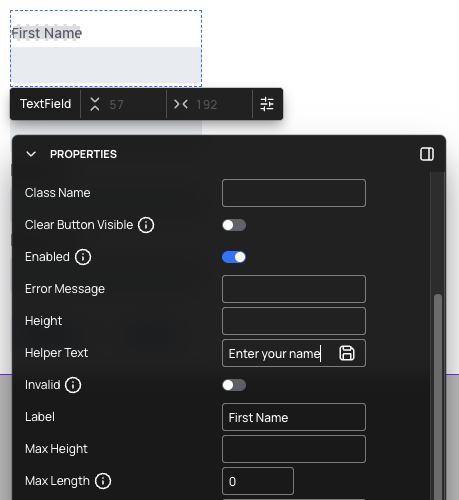Viewport: 459px width, 500px height.
Task: Disable the Enabled switch
Action: point(234,257)
